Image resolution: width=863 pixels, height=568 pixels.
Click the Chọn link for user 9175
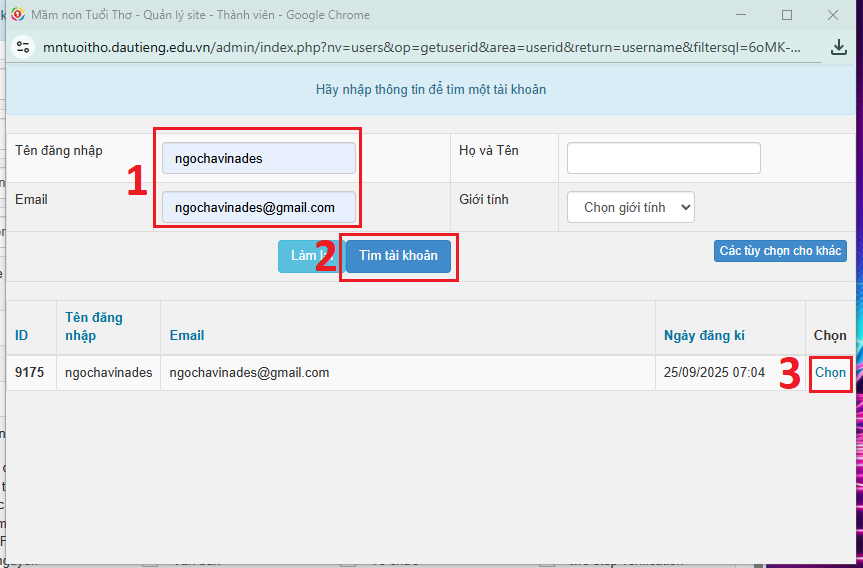[830, 373]
